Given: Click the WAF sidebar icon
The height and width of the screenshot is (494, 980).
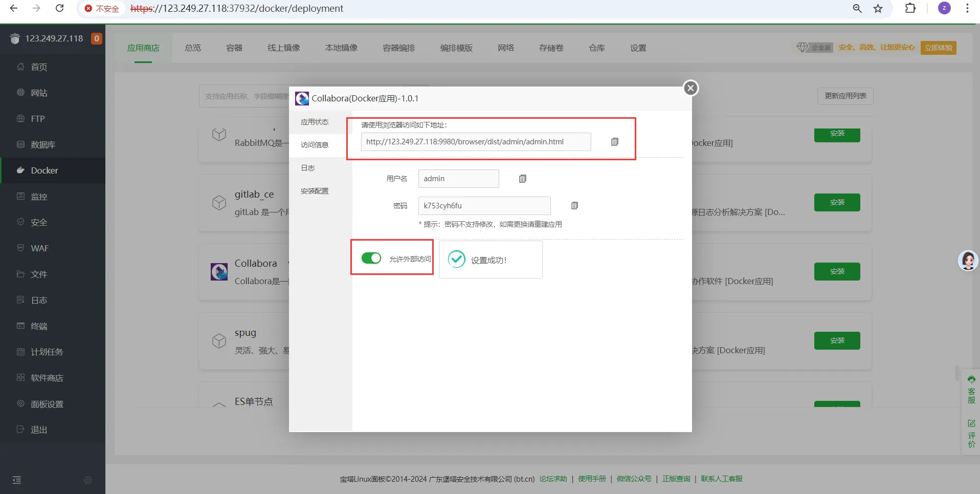Looking at the screenshot, I should click(x=20, y=248).
